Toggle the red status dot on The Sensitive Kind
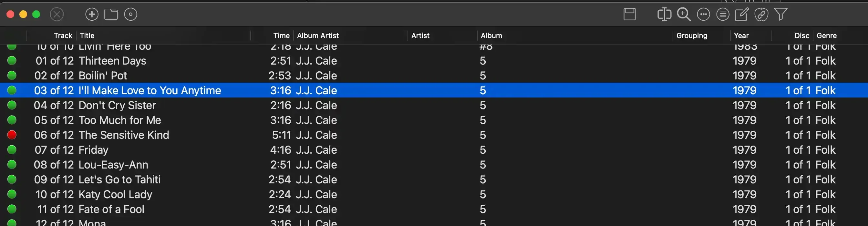The image size is (868, 226). [x=12, y=135]
